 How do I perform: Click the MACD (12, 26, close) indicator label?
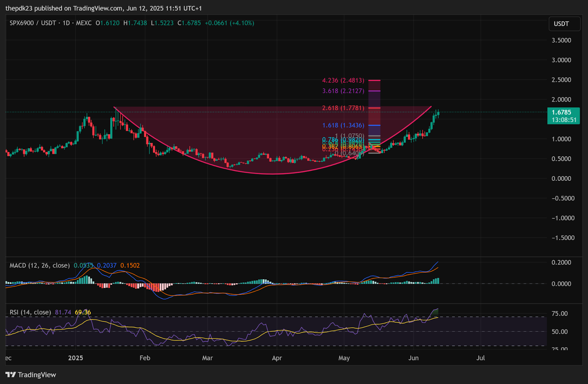point(40,265)
